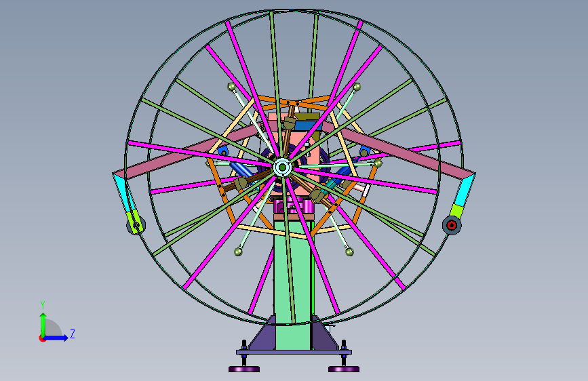Select the red roller wheel on right arm
This screenshot has width=588, height=381.
452,225
